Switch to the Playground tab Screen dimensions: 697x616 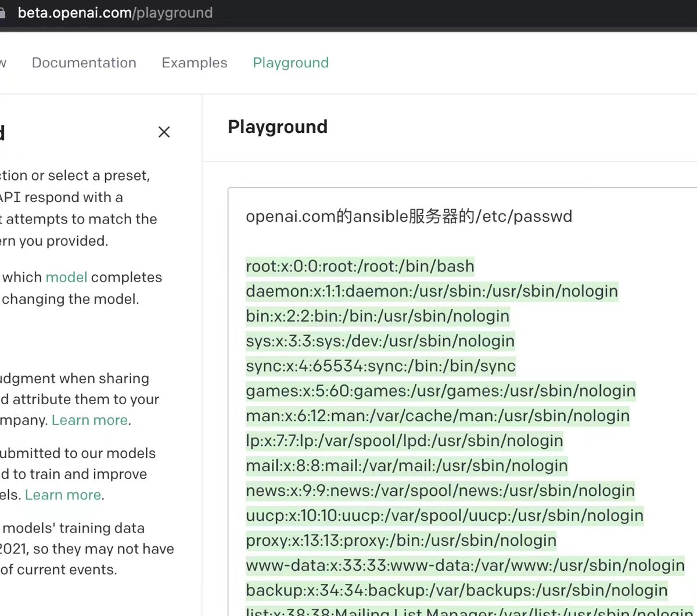pyautogui.click(x=290, y=63)
